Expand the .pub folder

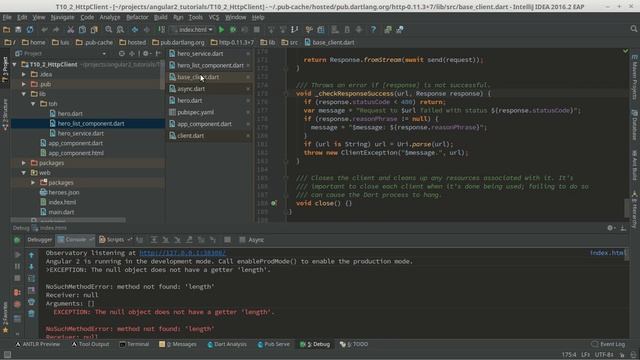pos(24,84)
